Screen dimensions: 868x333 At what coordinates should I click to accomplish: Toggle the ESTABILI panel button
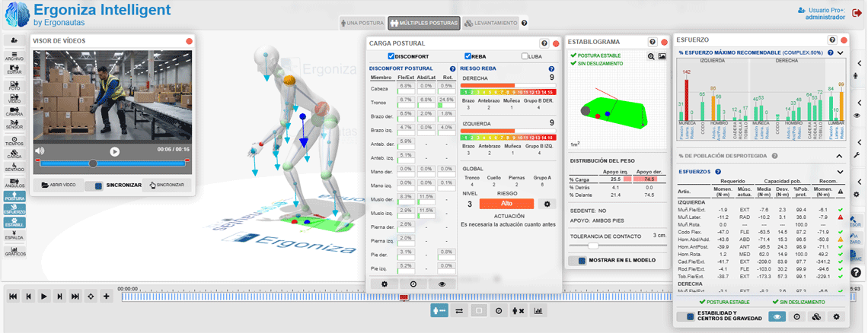[x=14, y=222]
